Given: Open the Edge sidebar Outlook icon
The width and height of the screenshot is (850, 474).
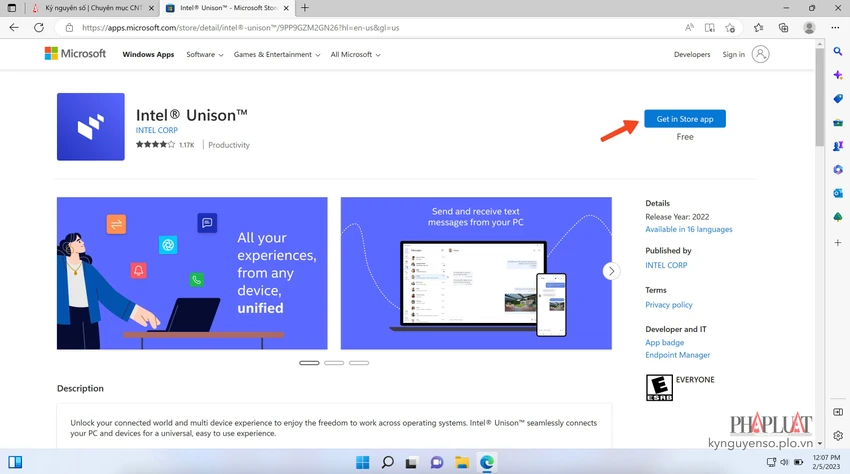Looking at the screenshot, I should point(838,193).
